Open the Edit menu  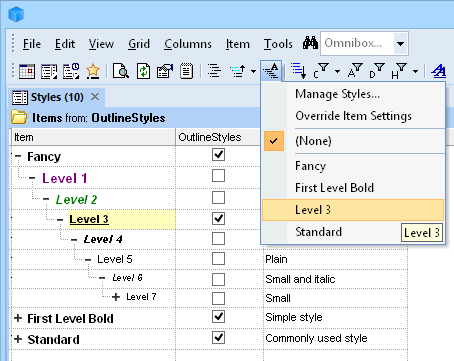65,44
